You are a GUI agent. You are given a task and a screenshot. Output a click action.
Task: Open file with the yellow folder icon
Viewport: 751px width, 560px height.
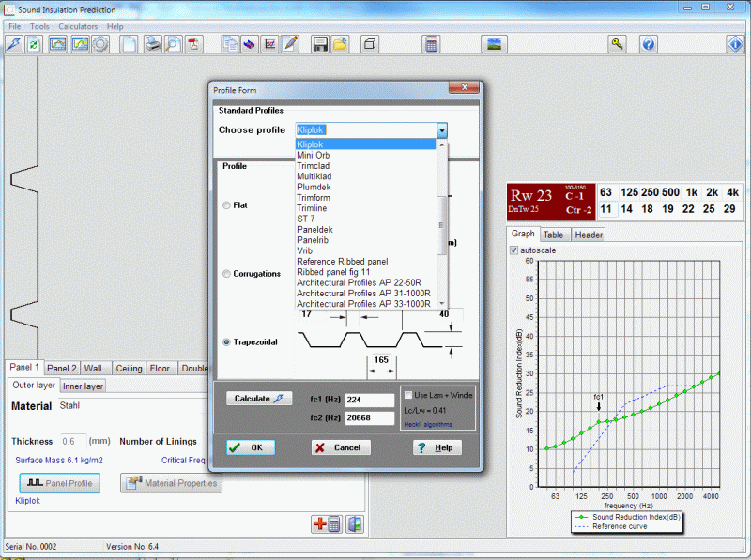pyautogui.click(x=340, y=44)
